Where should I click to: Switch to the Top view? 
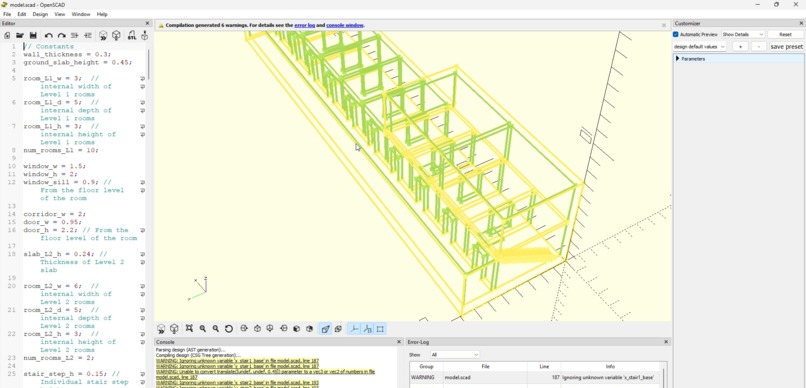(257, 329)
